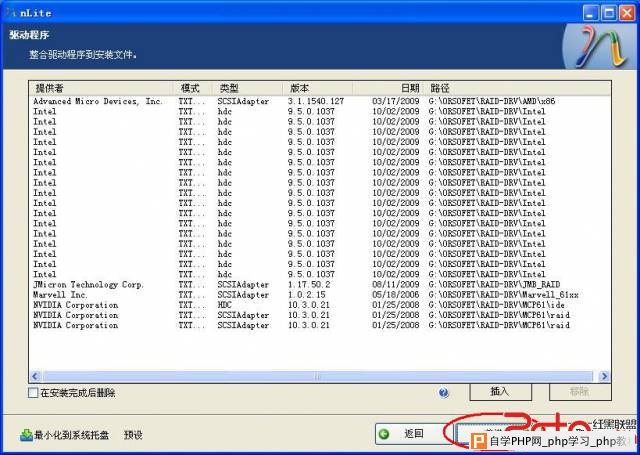Click version 1.17.50.2 cell
The image size is (640, 455).
(309, 284)
